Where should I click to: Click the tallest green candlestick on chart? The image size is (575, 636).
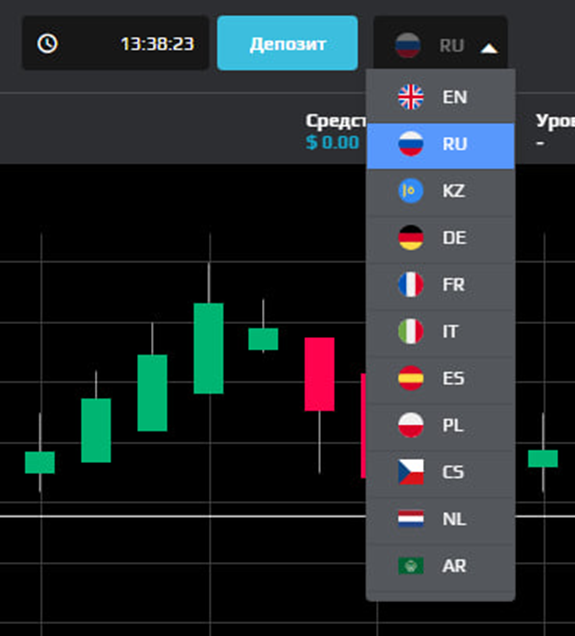tap(208, 348)
